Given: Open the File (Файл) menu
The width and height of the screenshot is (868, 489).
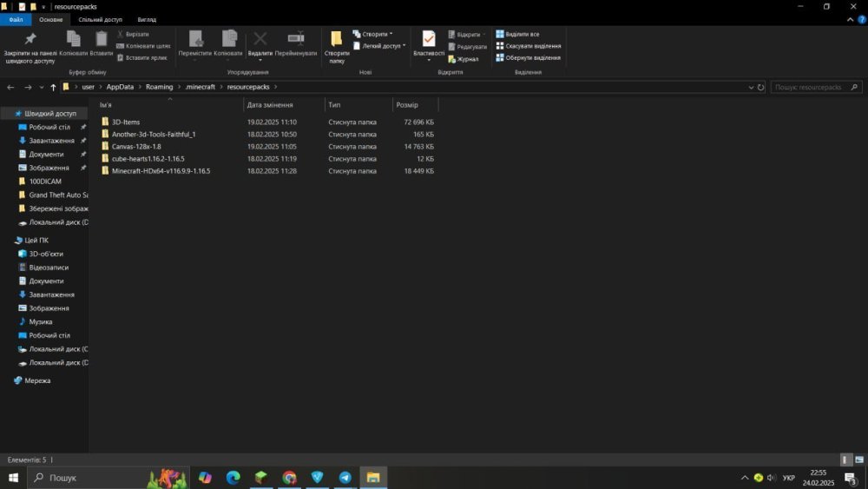Looking at the screenshot, I should 16,19.
